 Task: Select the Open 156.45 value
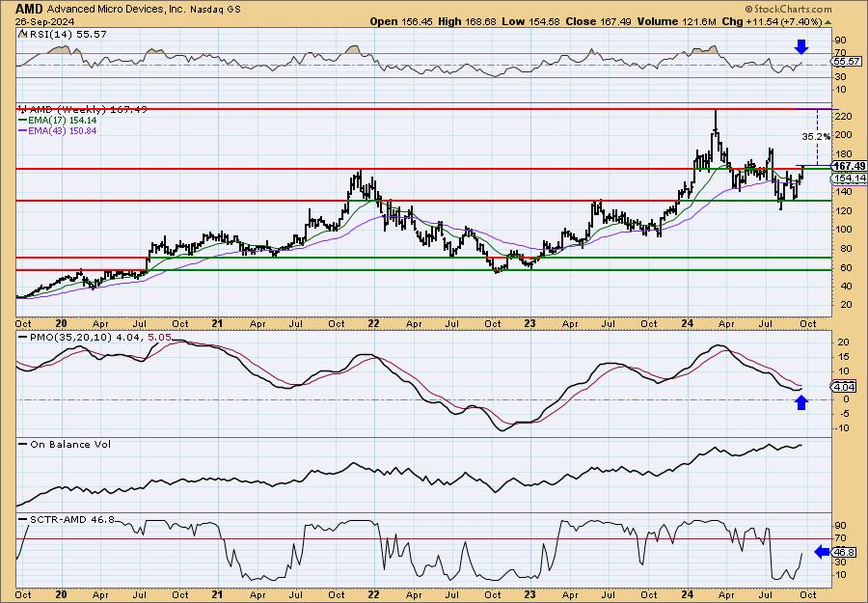[401, 21]
